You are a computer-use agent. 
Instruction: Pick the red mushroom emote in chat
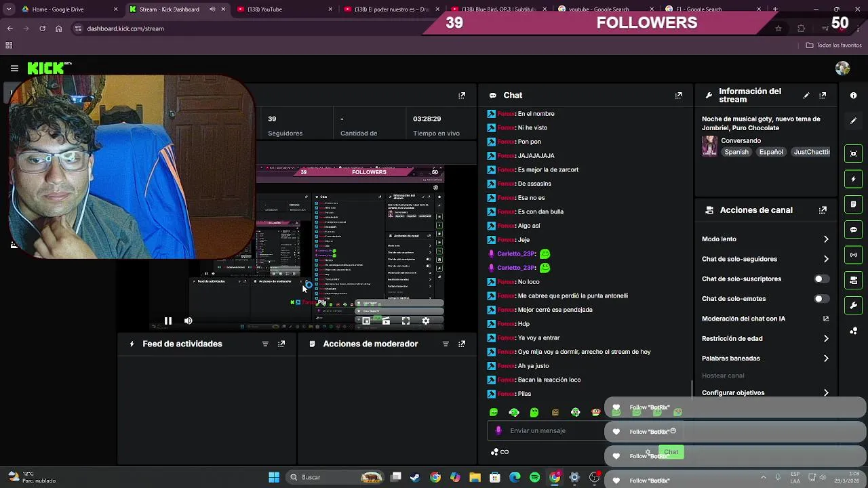596,412
